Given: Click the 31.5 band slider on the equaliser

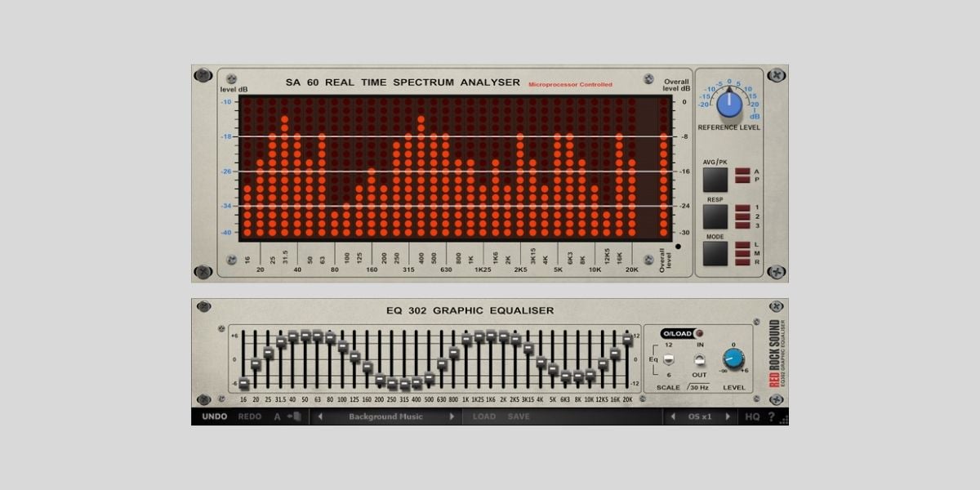Looking at the screenshot, I should 281,342.
